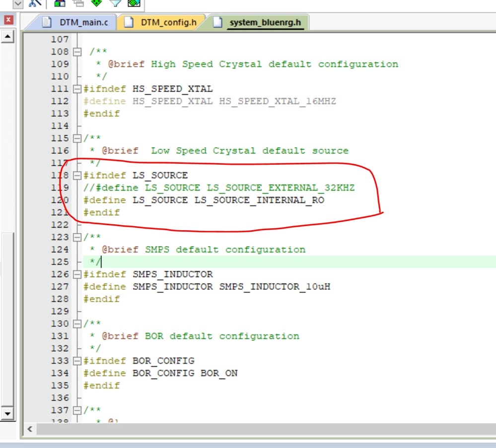Click line number 127 in the gutter

(x=60, y=287)
